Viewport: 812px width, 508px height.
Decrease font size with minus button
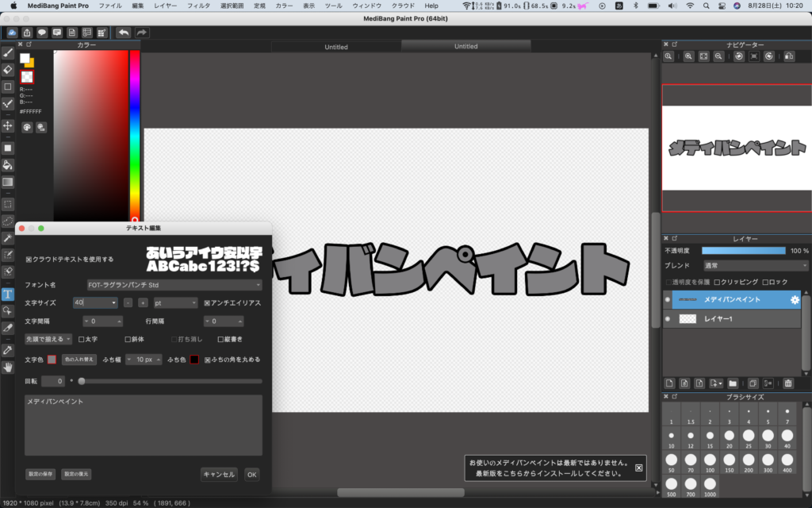coord(128,302)
